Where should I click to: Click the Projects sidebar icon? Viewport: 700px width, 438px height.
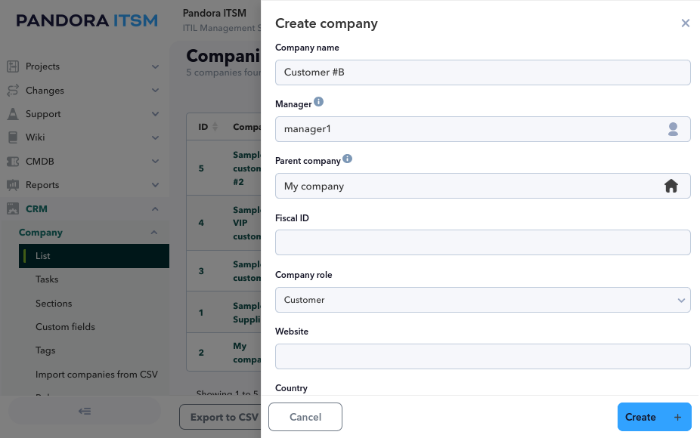pyautogui.click(x=13, y=67)
